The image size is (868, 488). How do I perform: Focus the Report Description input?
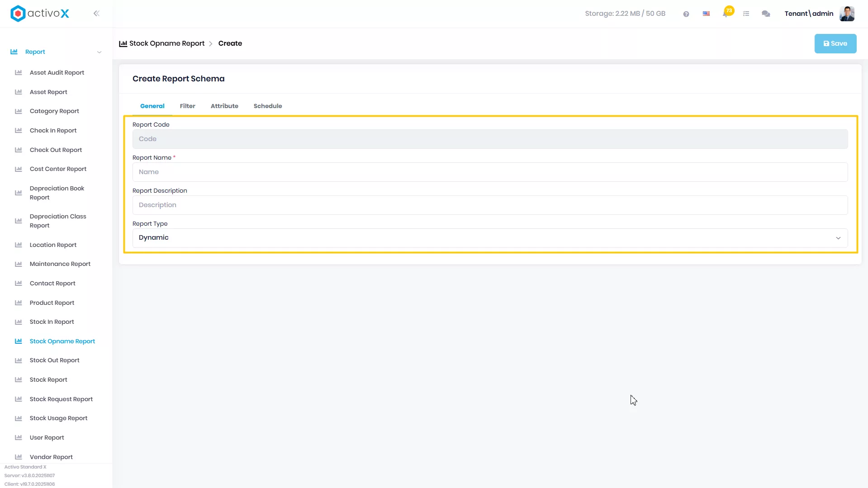490,205
